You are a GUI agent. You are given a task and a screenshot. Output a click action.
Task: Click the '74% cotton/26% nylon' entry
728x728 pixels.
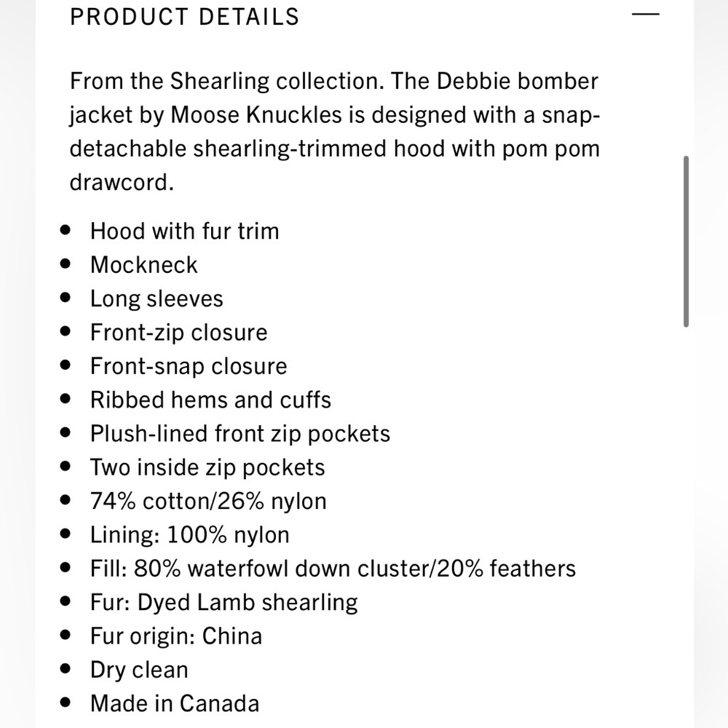tap(208, 501)
